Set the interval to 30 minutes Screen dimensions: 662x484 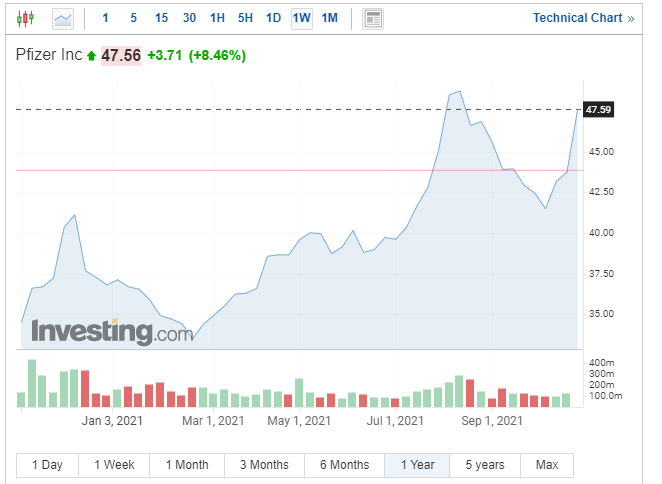189,18
